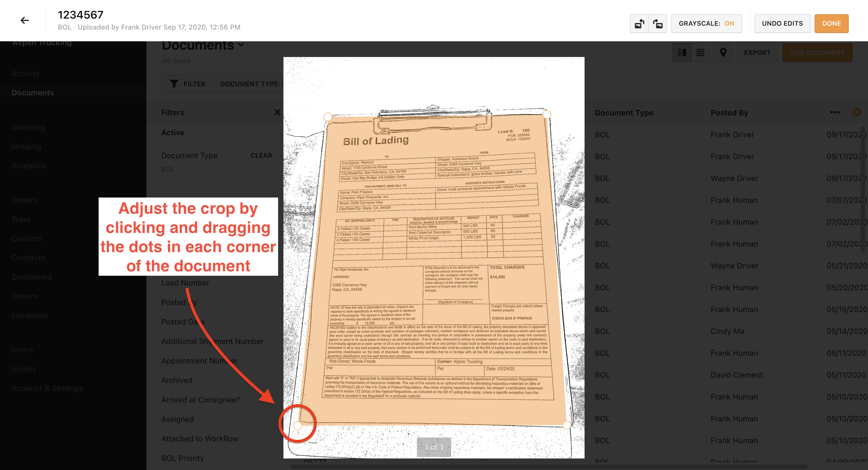Open the table settings gear icon

click(856, 112)
